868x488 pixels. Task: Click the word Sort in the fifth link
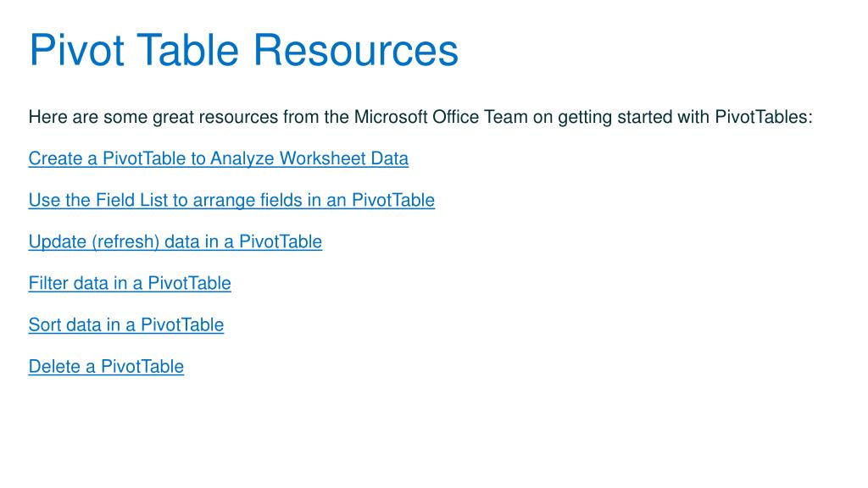(x=45, y=324)
